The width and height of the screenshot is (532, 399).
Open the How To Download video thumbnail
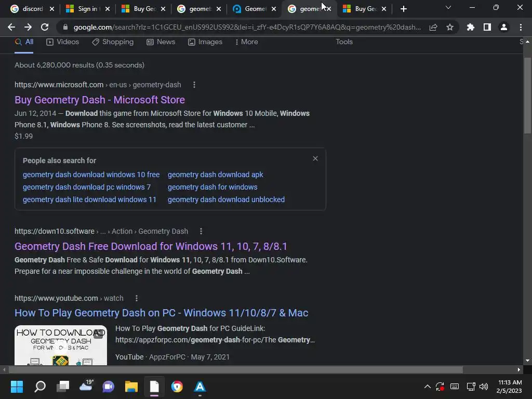point(61,345)
